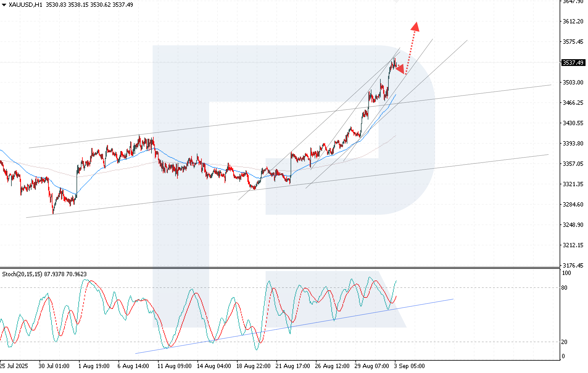Click the XAUUSD,H1 symbol label
This screenshot has height=373, width=588.
tap(26, 5)
